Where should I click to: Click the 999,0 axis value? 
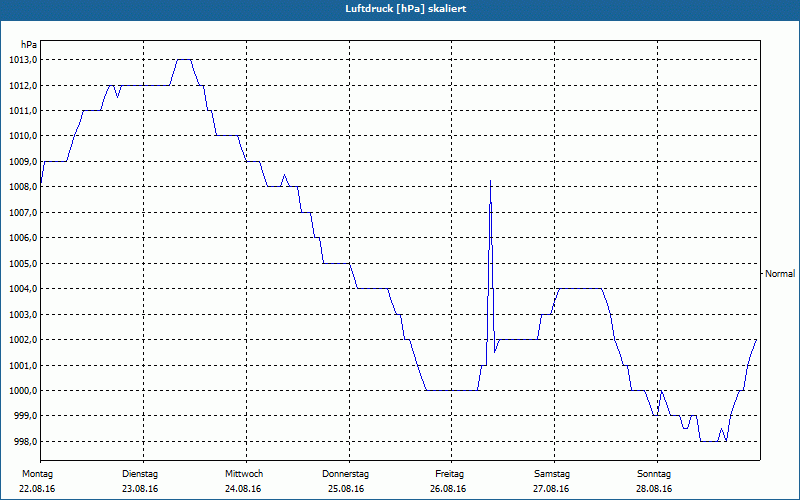coord(25,416)
